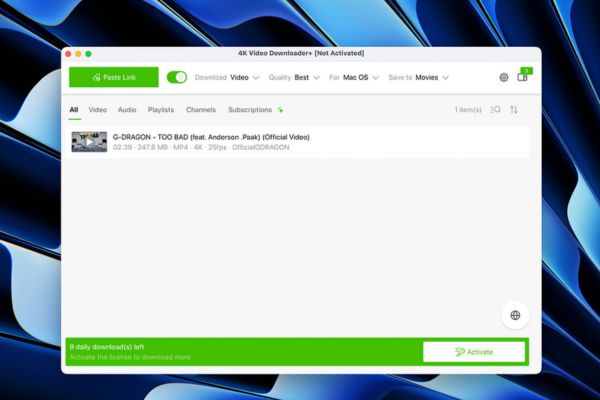Open the Quality Best dropdown
This screenshot has width=600, height=400.
(x=294, y=77)
